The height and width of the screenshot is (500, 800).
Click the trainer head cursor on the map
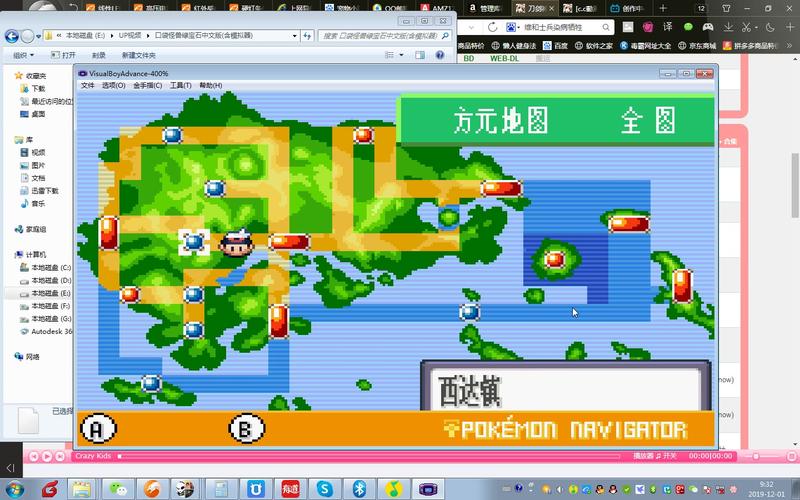(x=236, y=243)
